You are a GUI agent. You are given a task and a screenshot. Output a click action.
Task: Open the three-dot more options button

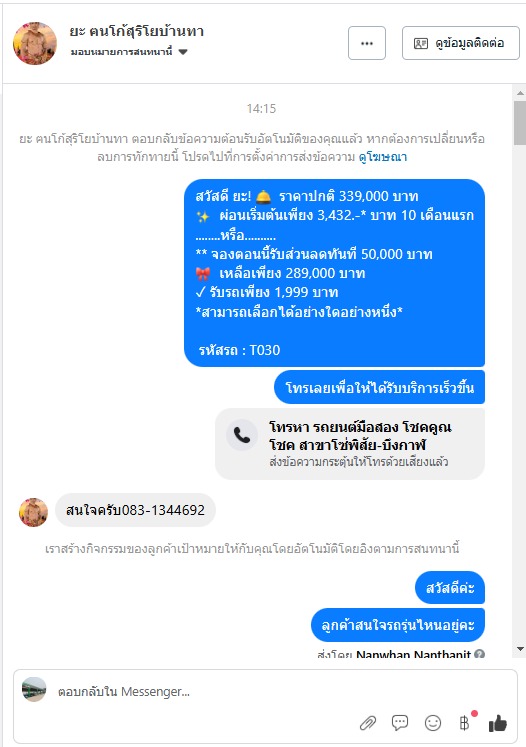pyautogui.click(x=367, y=43)
